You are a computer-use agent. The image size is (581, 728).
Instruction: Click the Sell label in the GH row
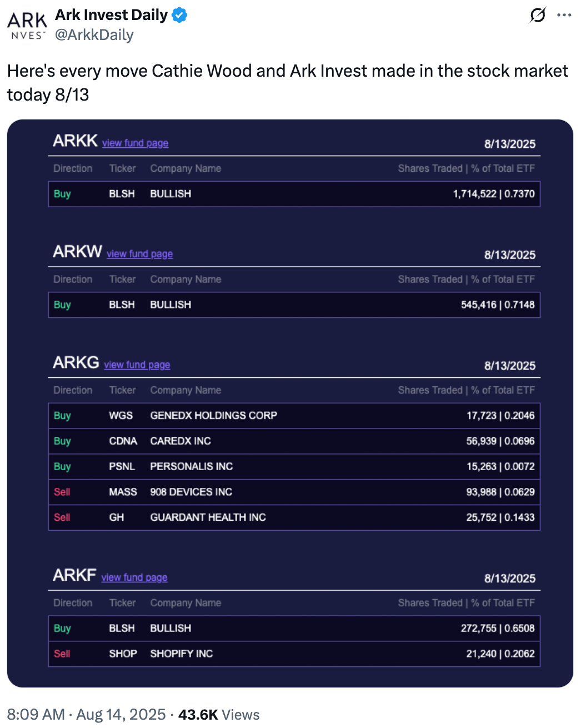(62, 517)
